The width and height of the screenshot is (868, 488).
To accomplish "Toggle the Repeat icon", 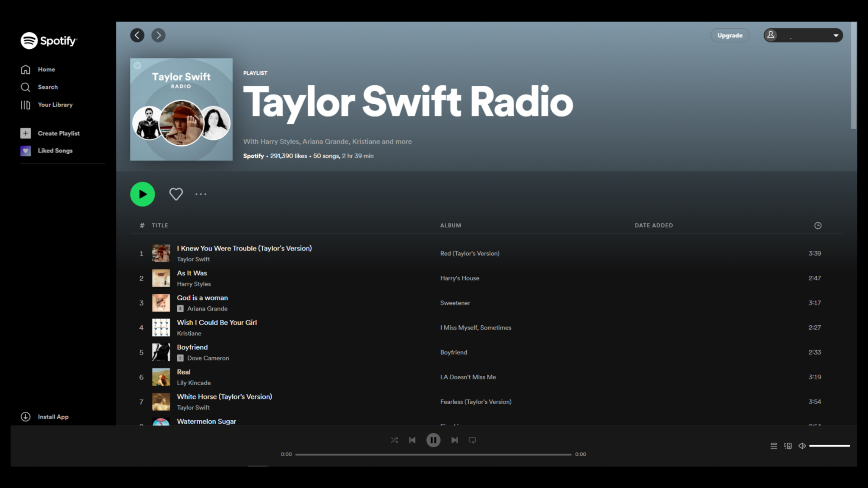I will [x=472, y=440].
